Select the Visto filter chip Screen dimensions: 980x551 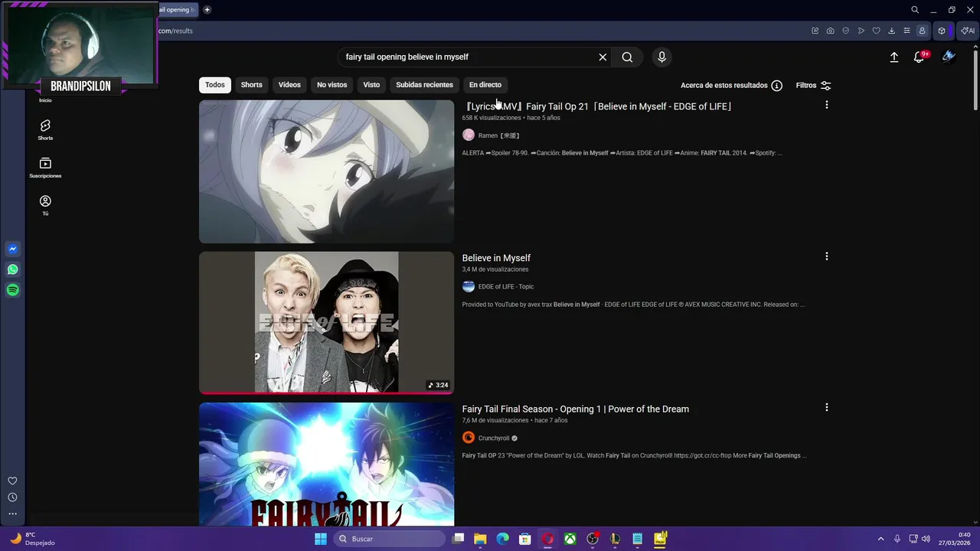point(371,85)
